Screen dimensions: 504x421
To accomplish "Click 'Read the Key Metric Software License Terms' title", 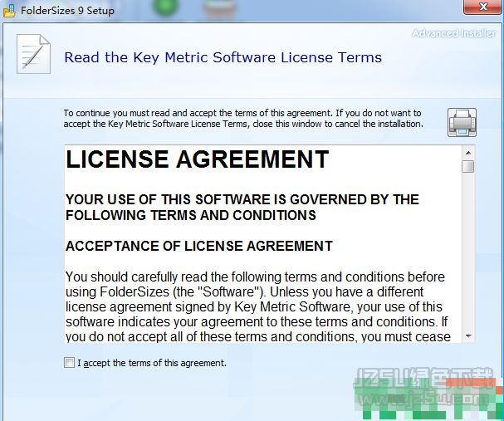I will click(x=223, y=57).
